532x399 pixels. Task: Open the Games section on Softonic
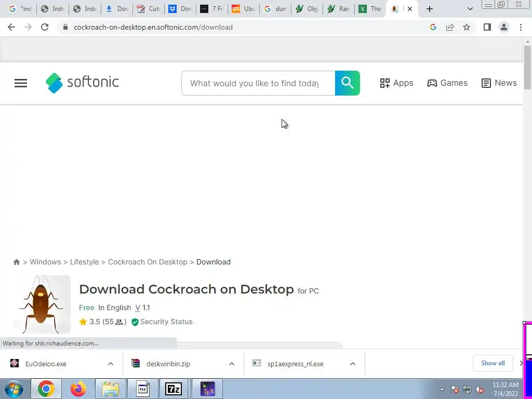447,83
